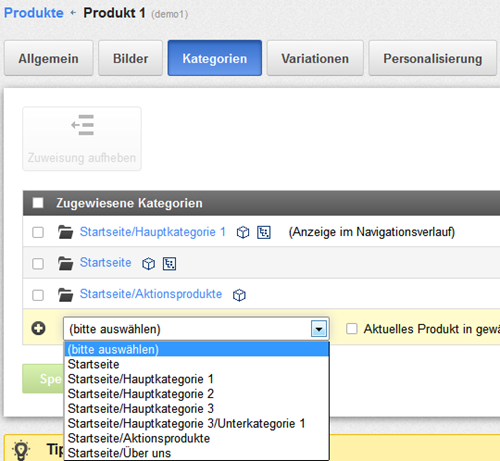
Task: Click folder icon of the plain Startseite row
Action: pos(65,263)
